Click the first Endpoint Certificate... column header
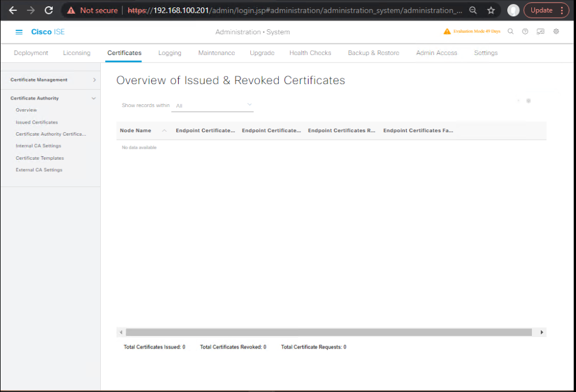This screenshot has width=576, height=392. click(206, 130)
